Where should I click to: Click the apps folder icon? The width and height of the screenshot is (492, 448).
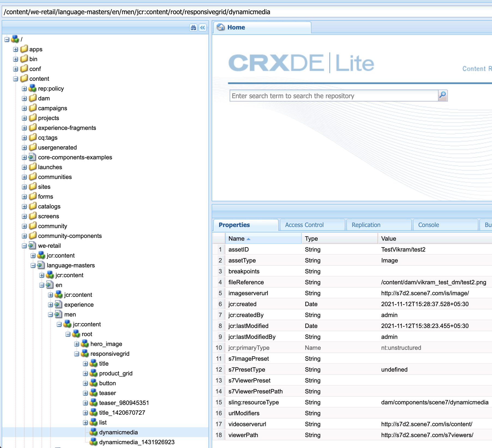click(x=24, y=49)
